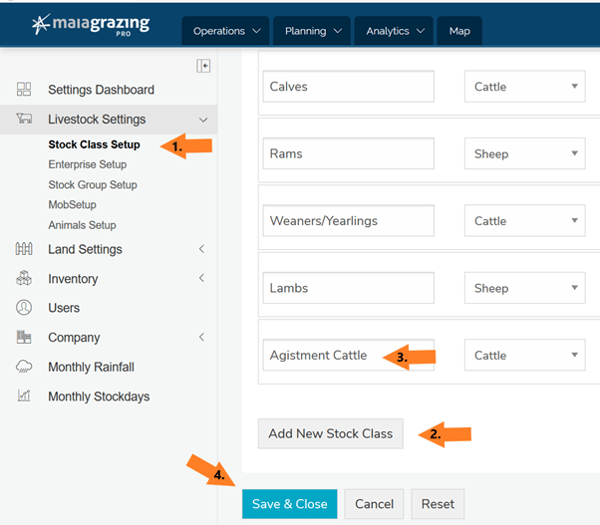Screen dimensions: 600x525
Task: Open species dropdown for Rams
Action: [525, 154]
